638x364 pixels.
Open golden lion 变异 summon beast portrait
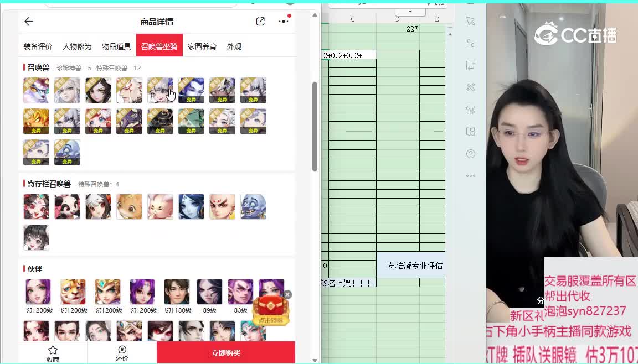point(36,122)
